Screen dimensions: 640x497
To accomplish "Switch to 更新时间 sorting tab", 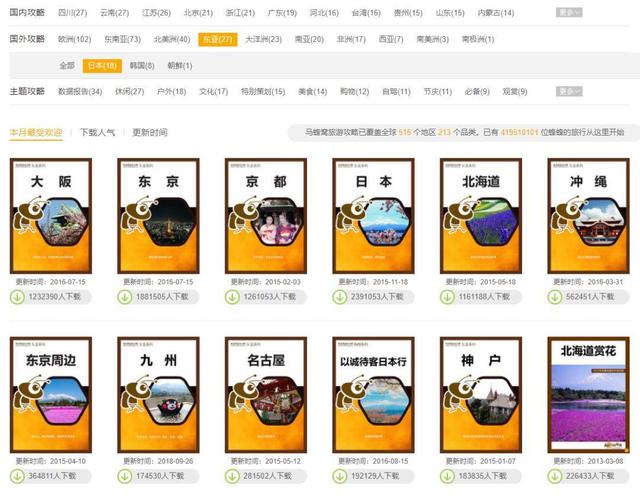I will 150,132.
